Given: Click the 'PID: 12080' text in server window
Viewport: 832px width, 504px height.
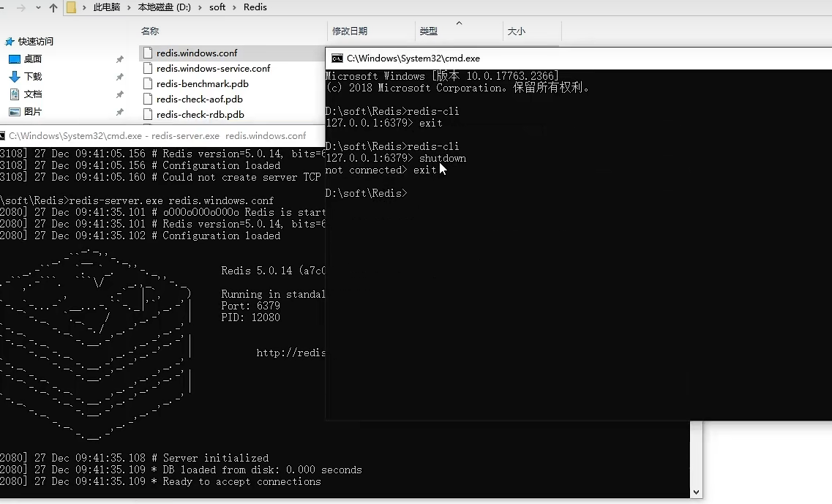Looking at the screenshot, I should click(250, 317).
